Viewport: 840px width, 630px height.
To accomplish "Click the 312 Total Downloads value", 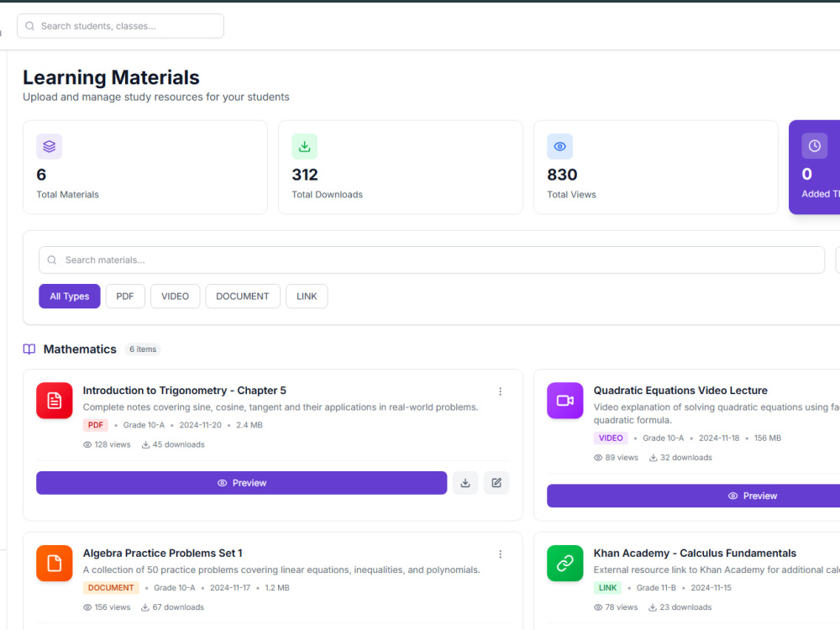I will [305, 175].
